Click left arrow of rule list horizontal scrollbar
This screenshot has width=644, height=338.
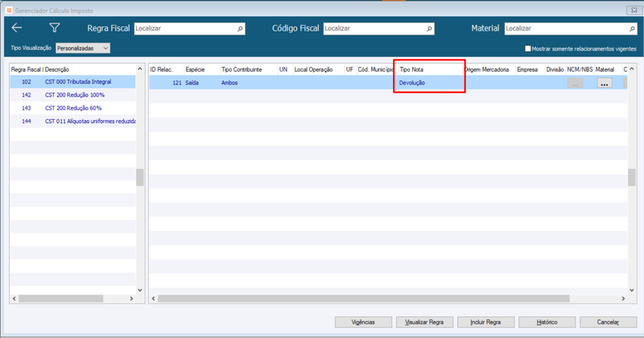tap(14, 299)
